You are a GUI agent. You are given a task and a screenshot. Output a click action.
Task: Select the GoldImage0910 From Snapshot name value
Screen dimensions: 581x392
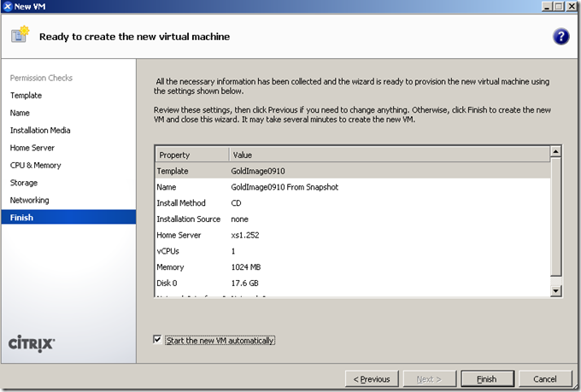[x=285, y=187]
